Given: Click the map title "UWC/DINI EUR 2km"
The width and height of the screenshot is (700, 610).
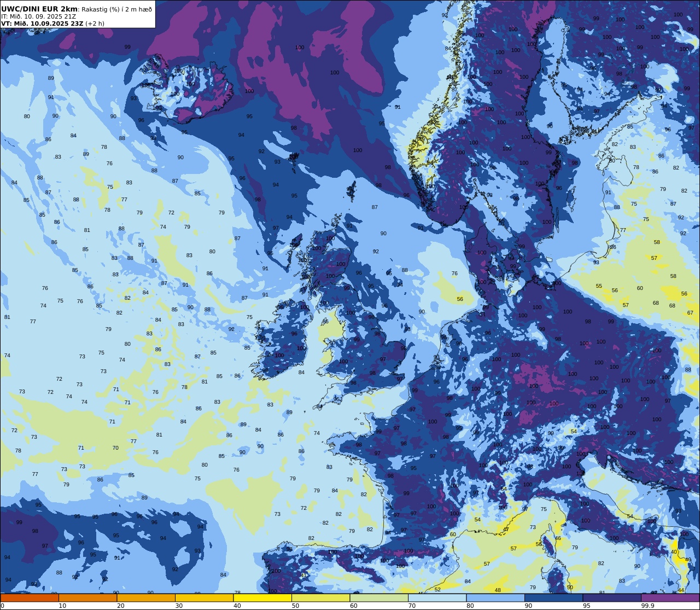Looking at the screenshot, I should (39, 9).
